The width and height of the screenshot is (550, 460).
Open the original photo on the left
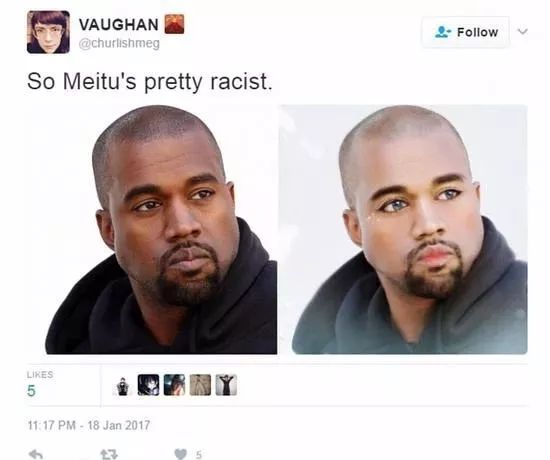pyautogui.click(x=161, y=229)
